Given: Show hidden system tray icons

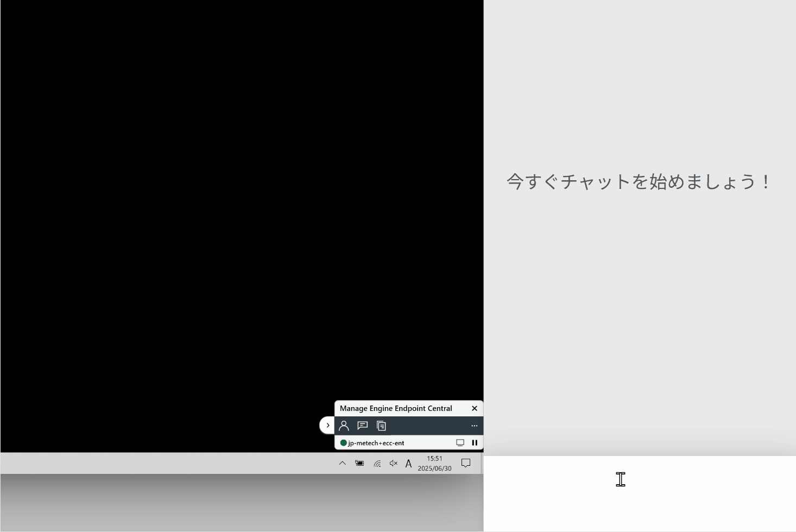Looking at the screenshot, I should (343, 463).
